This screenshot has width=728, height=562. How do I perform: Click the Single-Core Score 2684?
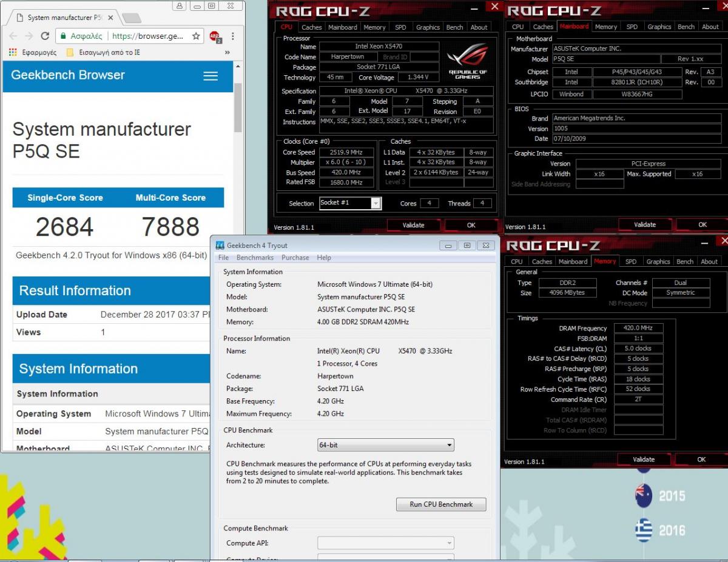[x=64, y=227]
